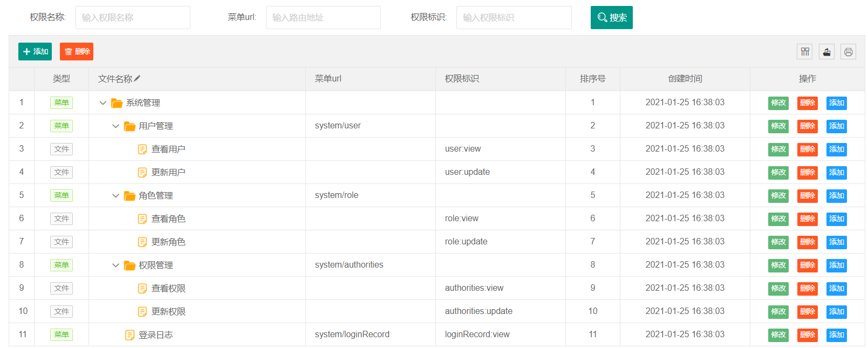Open the column filter grid icon
The width and height of the screenshot is (868, 348).
click(x=805, y=52)
